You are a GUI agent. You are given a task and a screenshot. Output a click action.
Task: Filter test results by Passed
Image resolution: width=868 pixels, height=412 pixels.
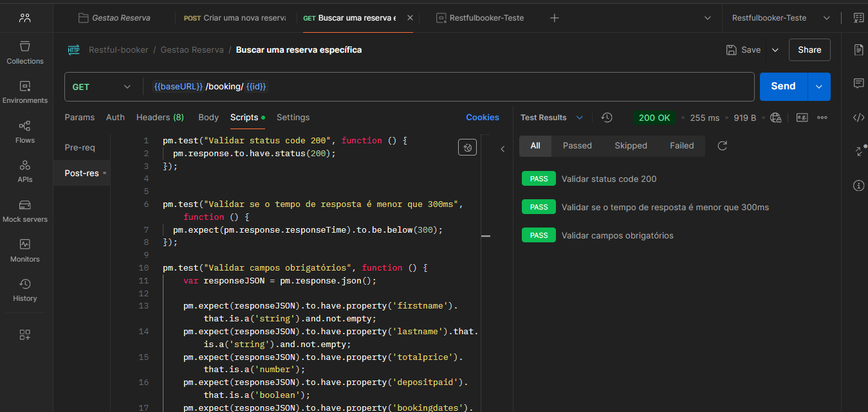pos(577,146)
